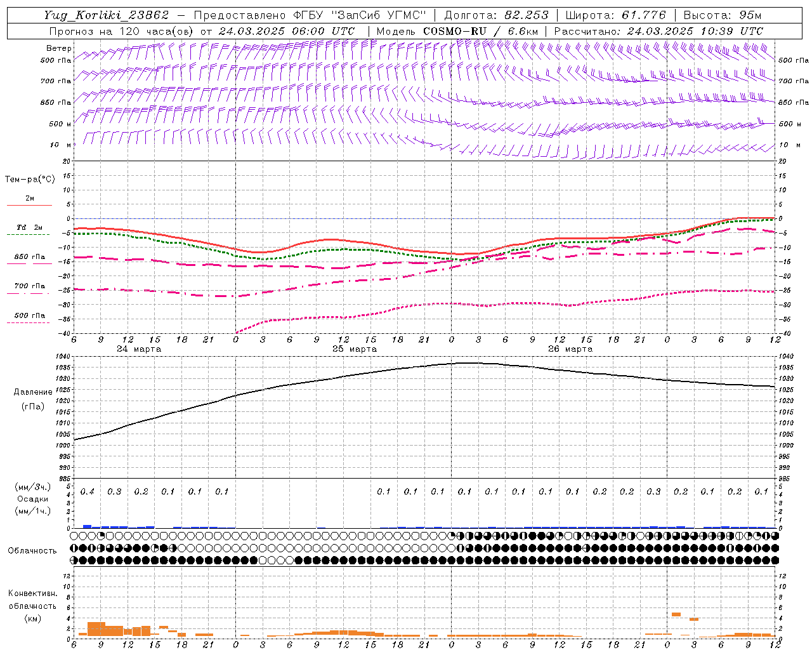
Task: Click the station name Yug_Korliki_23862
Action: click(107, 15)
